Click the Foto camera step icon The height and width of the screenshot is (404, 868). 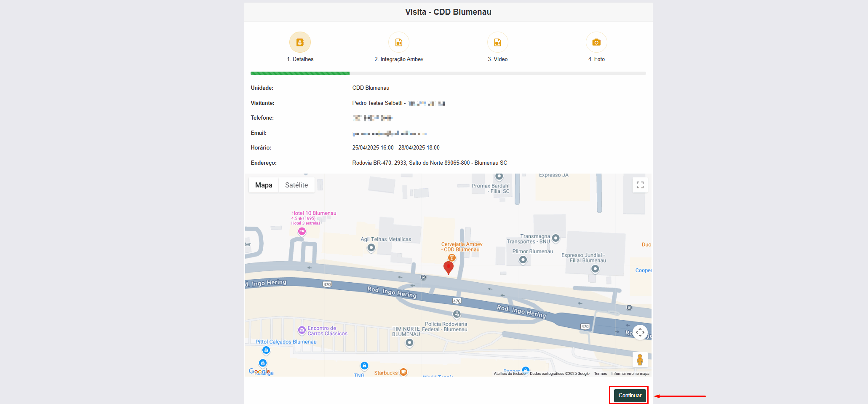pyautogui.click(x=596, y=42)
